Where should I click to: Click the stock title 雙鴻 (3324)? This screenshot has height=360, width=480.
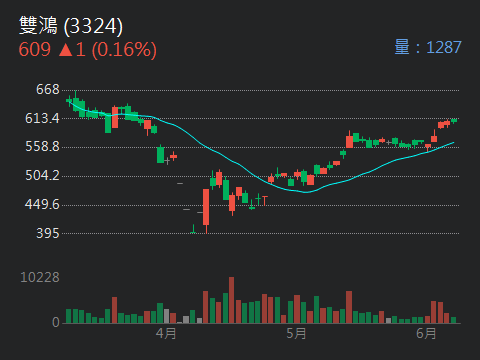(x=71, y=25)
